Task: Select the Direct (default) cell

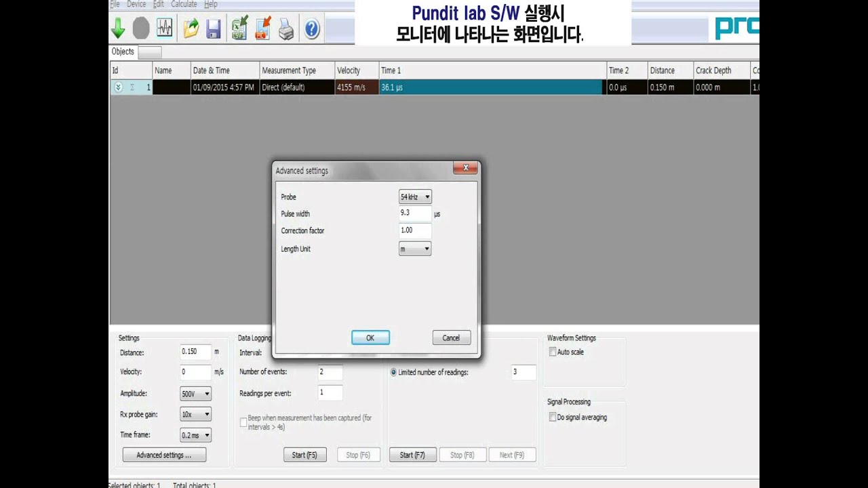Action: click(x=297, y=87)
